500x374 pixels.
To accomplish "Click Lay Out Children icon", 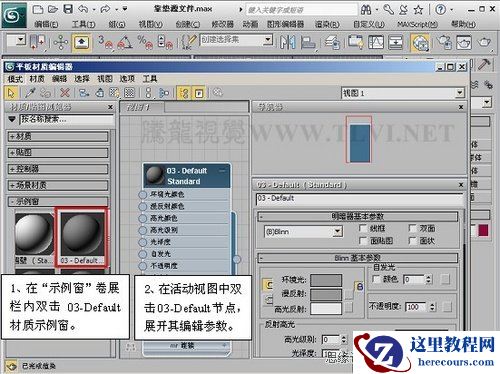I will 164,93.
